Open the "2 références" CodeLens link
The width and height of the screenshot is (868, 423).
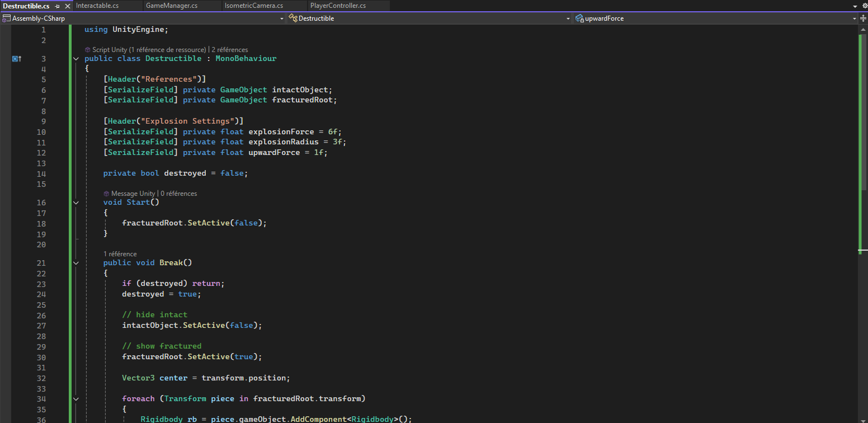229,50
